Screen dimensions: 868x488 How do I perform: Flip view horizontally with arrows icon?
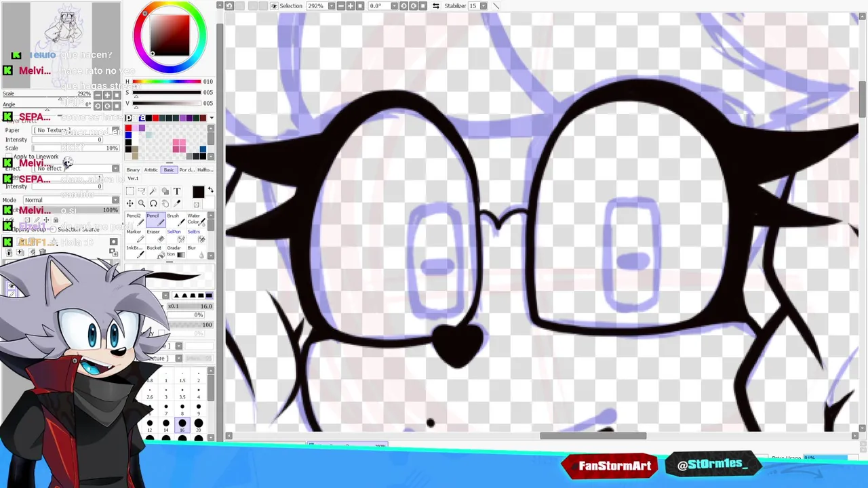tap(435, 5)
